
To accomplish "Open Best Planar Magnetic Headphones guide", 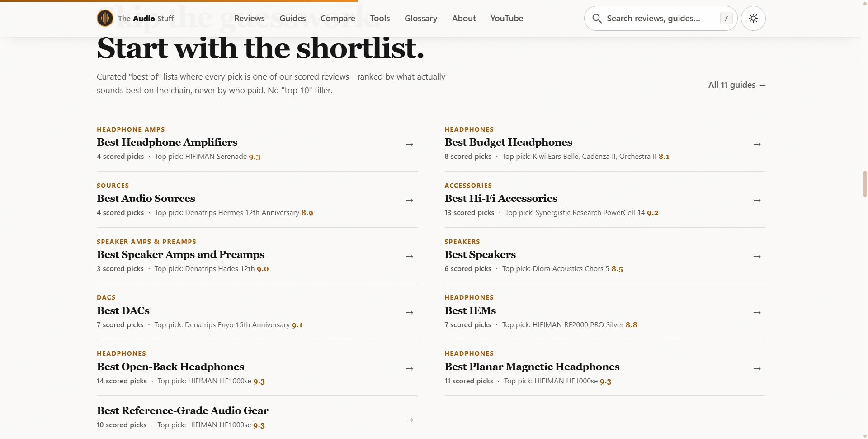I will coord(532,367).
